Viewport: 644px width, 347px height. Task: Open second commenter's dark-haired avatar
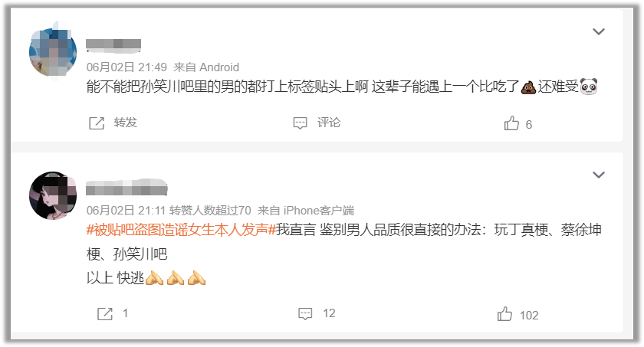[x=53, y=195]
